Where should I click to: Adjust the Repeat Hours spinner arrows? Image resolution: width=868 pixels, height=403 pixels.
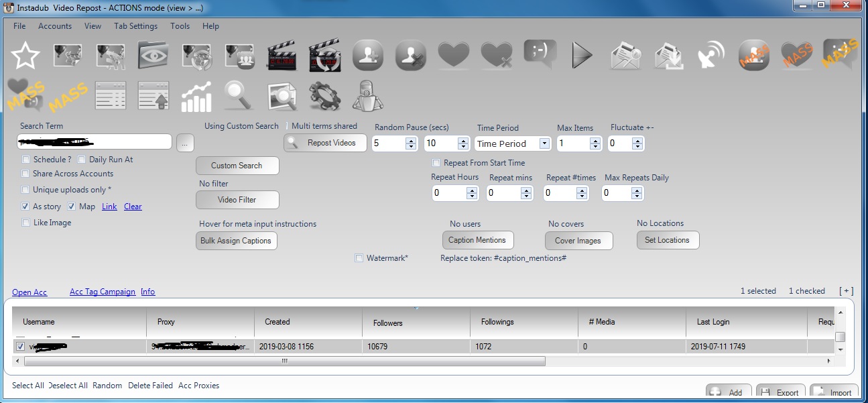coord(472,193)
